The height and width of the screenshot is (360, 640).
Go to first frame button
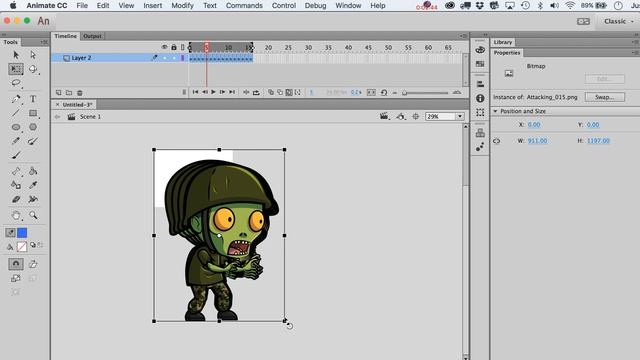point(196,92)
